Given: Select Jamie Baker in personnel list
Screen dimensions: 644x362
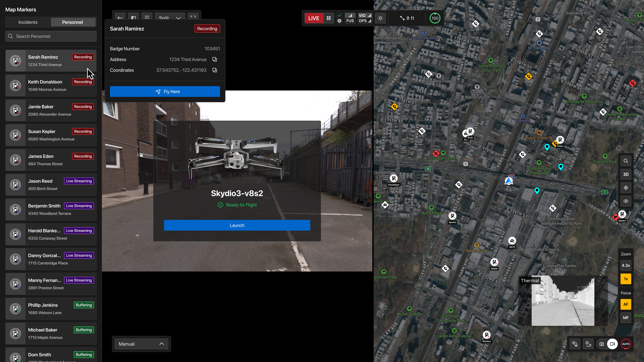Looking at the screenshot, I should (x=51, y=110).
